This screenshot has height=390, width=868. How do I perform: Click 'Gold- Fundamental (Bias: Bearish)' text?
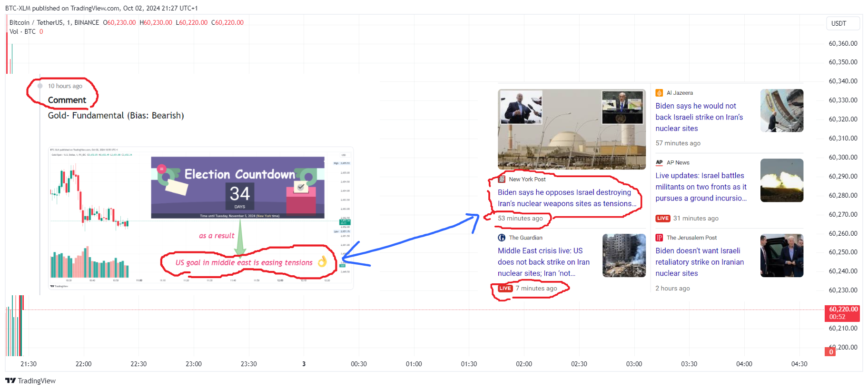116,115
